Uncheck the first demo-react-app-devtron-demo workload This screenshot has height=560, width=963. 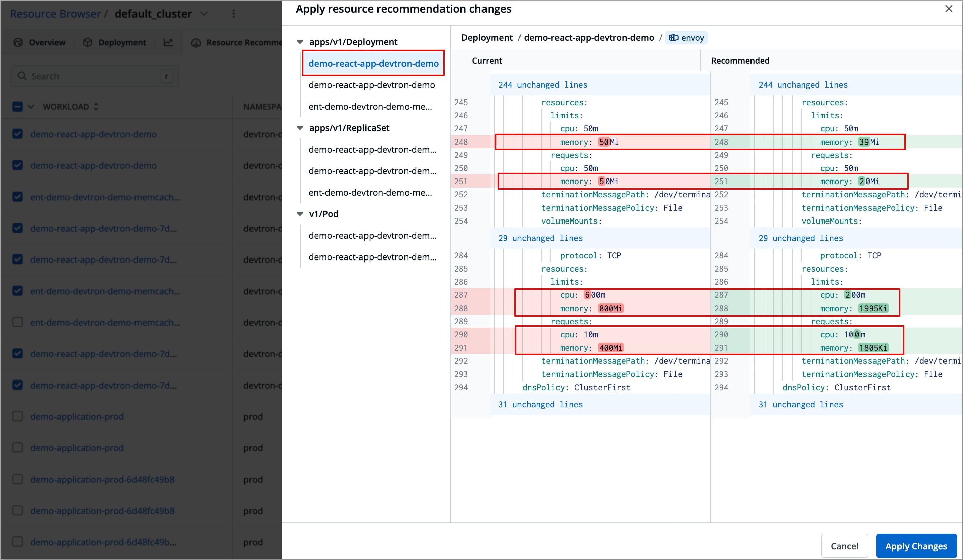17,134
